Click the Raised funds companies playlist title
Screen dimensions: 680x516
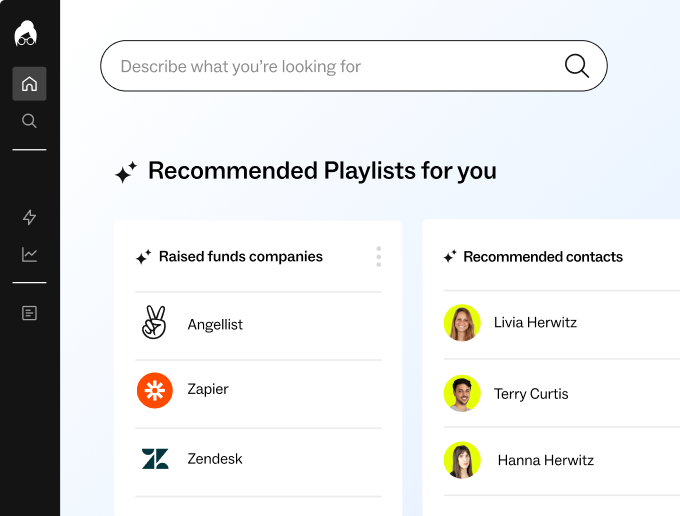tap(240, 257)
